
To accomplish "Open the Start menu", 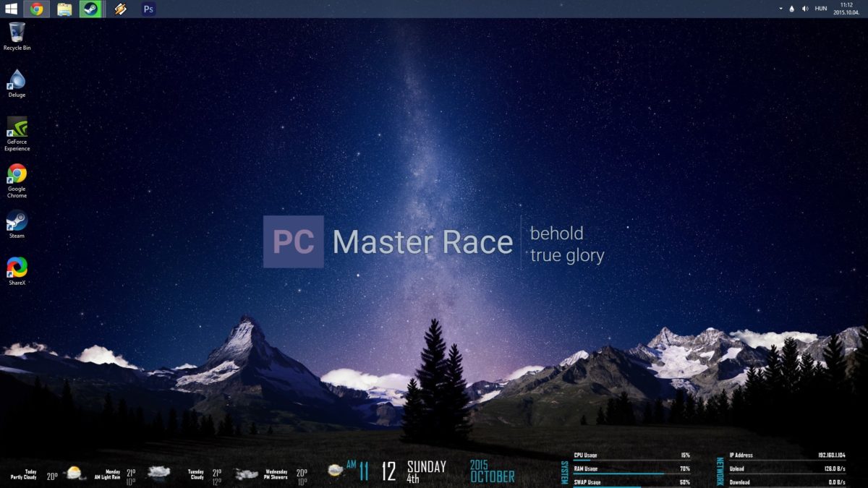I will (10, 9).
